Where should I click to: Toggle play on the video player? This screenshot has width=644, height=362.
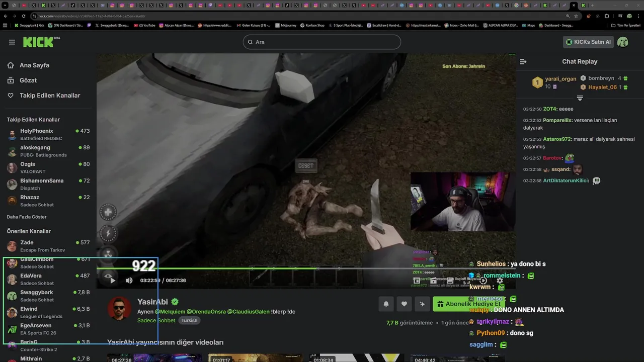[x=112, y=281]
